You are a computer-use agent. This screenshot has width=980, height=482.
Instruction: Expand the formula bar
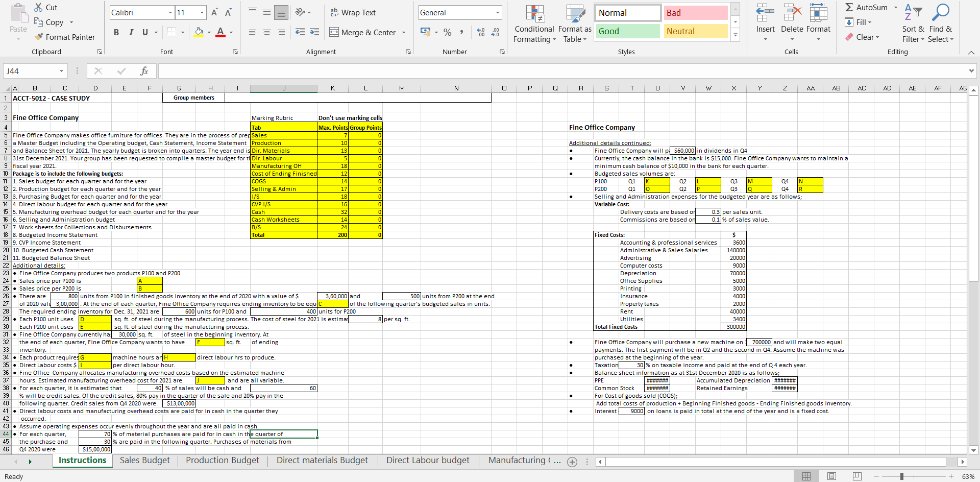pyautogui.click(x=971, y=71)
